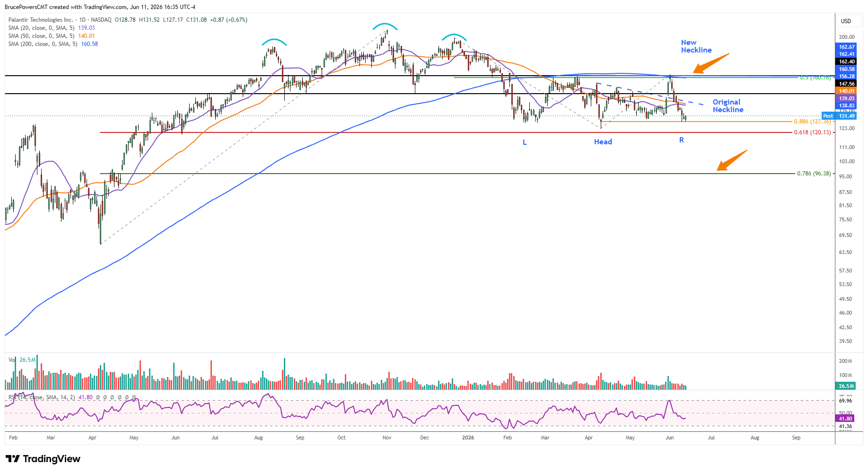Click the 100M volume axis label
This screenshot has height=473, width=868.
[845, 376]
